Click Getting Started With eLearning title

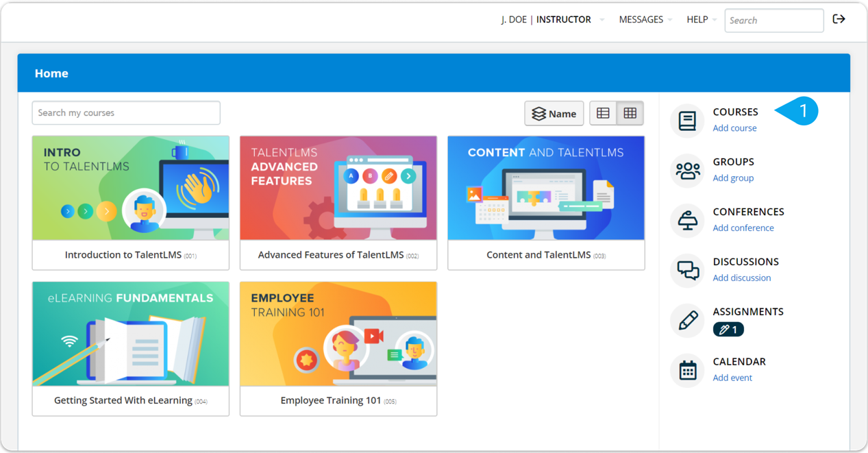coord(131,401)
